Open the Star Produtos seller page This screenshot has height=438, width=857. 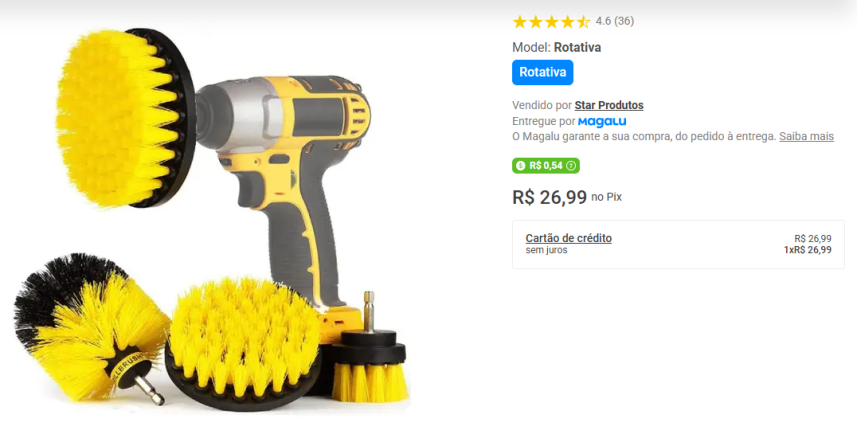tap(609, 105)
